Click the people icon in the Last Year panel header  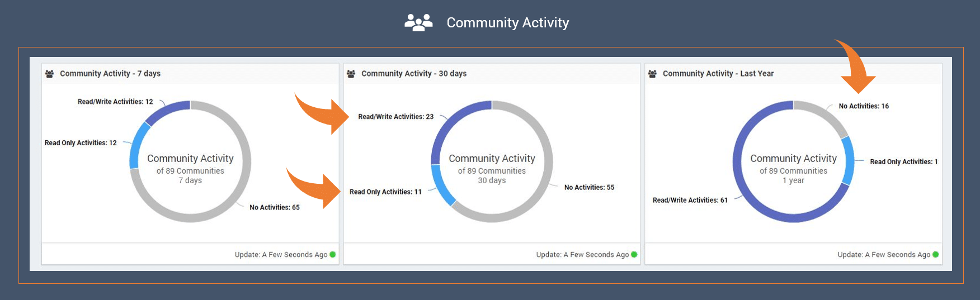[652, 74]
